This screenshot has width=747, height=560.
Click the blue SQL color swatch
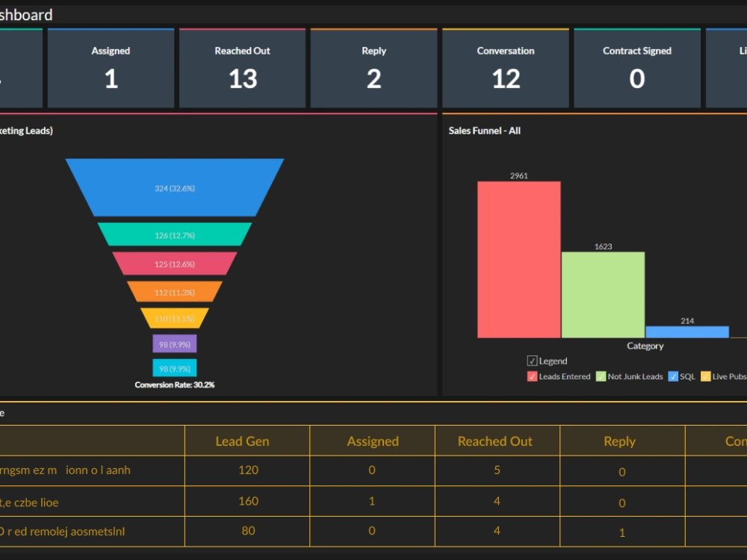[671, 376]
